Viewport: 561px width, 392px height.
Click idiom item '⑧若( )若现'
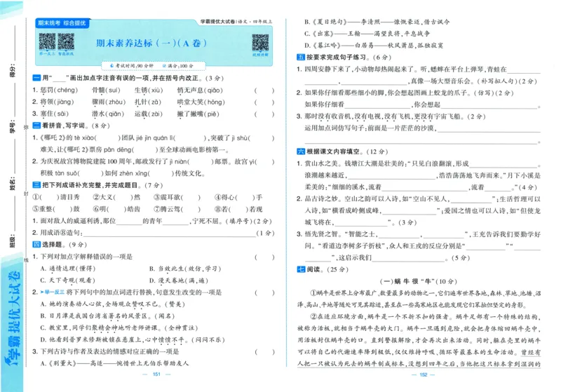point(238,209)
